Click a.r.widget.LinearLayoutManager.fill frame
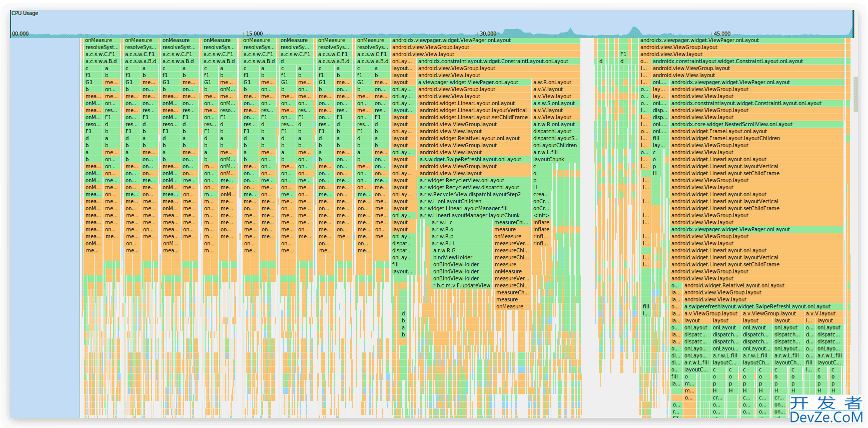 (x=474, y=208)
